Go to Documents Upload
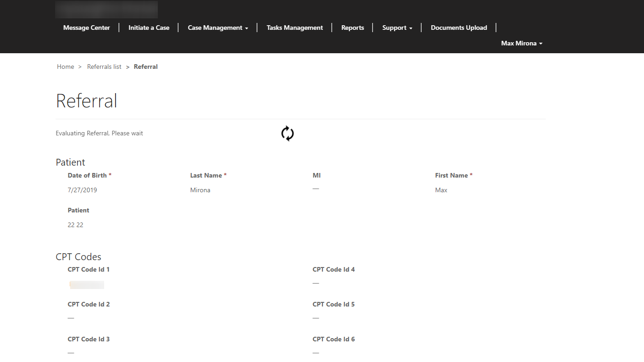This screenshot has height=362, width=644. coord(459,28)
